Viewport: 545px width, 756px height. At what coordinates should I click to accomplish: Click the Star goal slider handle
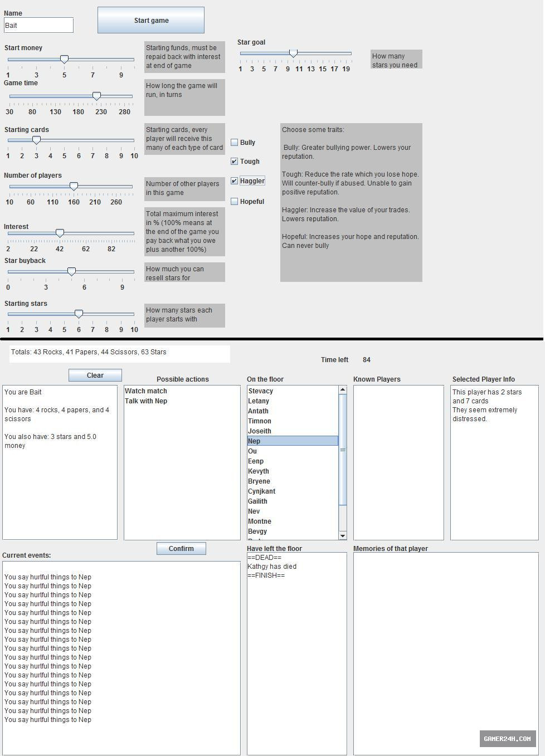[293, 53]
